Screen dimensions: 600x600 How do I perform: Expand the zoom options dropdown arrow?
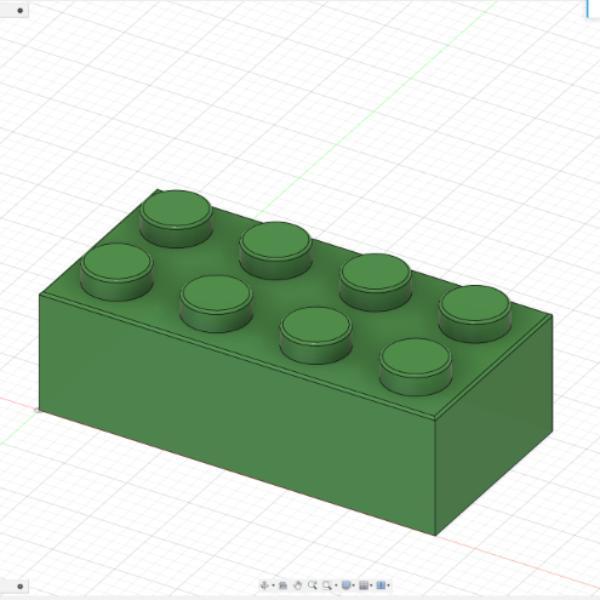pos(336,585)
